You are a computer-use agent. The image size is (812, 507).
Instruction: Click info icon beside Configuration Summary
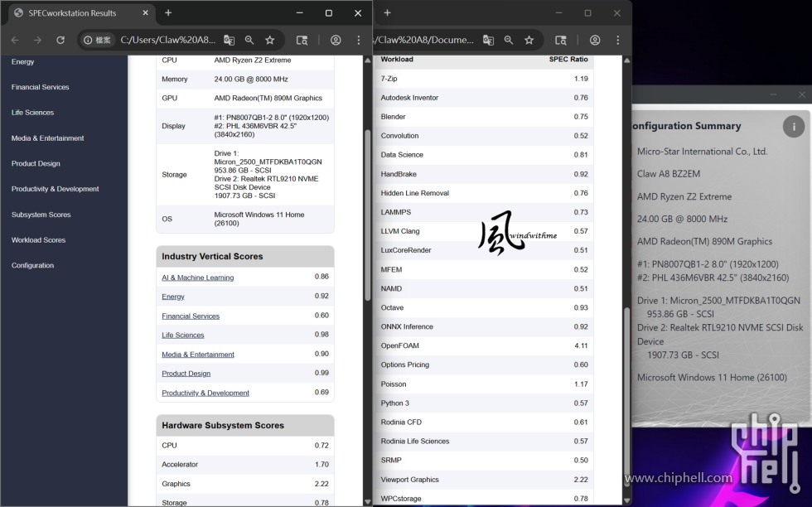794,127
